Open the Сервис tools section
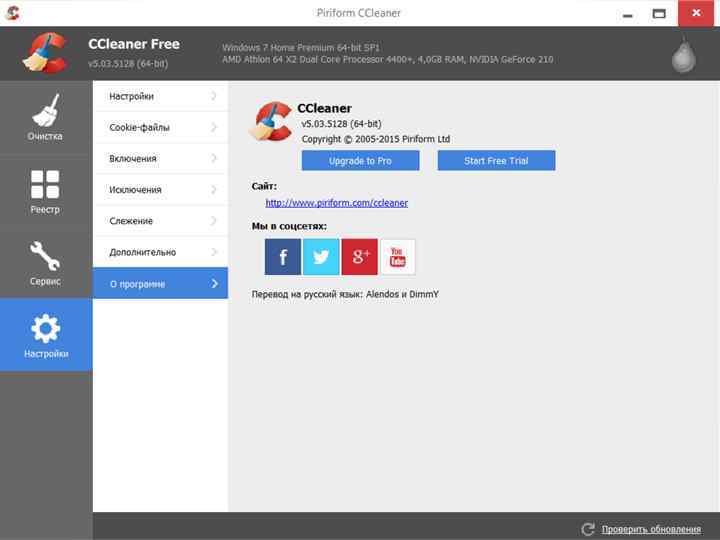 pos(45,263)
